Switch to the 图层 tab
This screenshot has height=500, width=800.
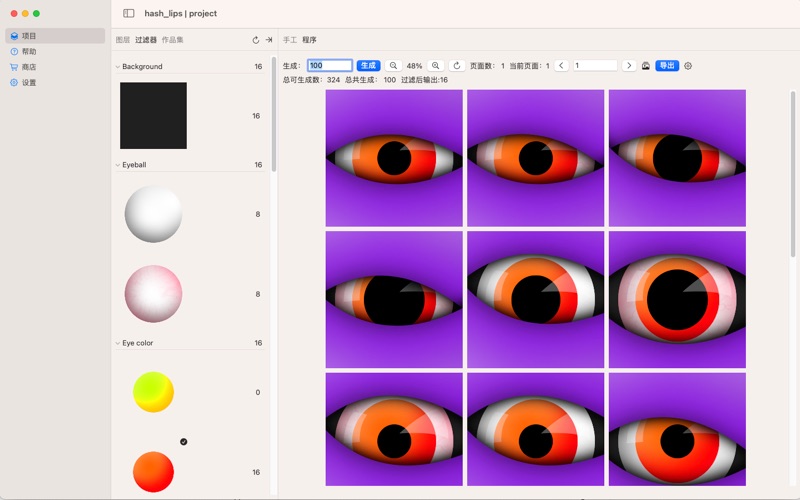(x=123, y=40)
